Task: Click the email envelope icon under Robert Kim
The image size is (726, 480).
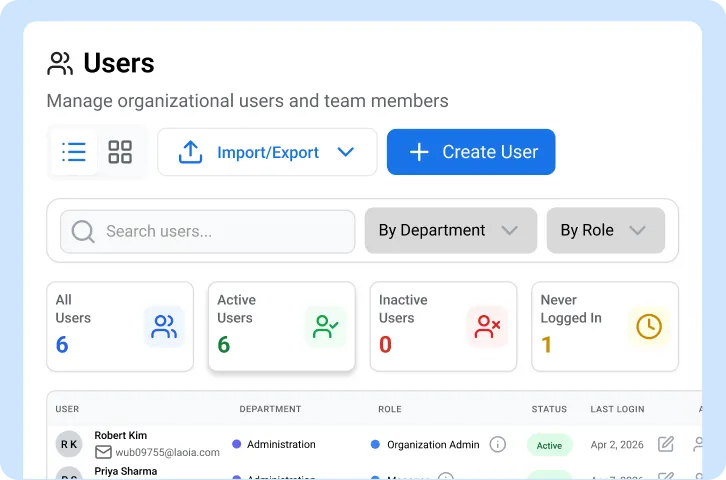Action: pyautogui.click(x=103, y=453)
